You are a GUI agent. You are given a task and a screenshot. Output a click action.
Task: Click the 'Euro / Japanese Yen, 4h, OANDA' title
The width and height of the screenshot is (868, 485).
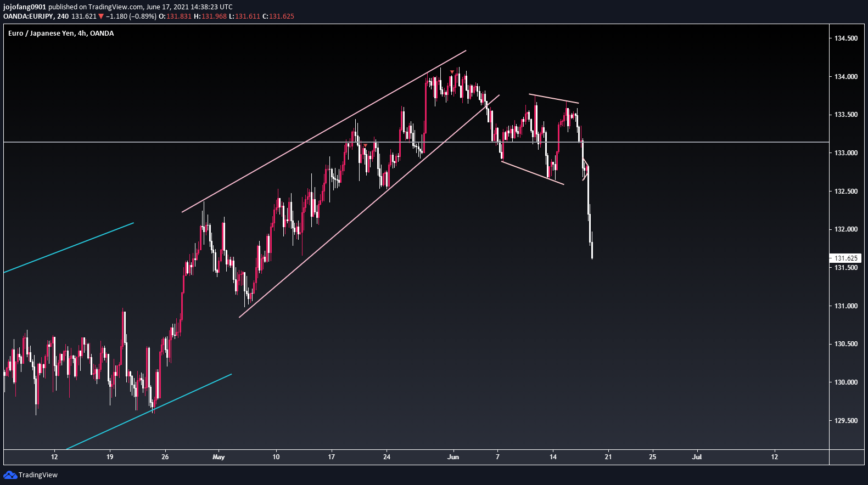(x=61, y=33)
